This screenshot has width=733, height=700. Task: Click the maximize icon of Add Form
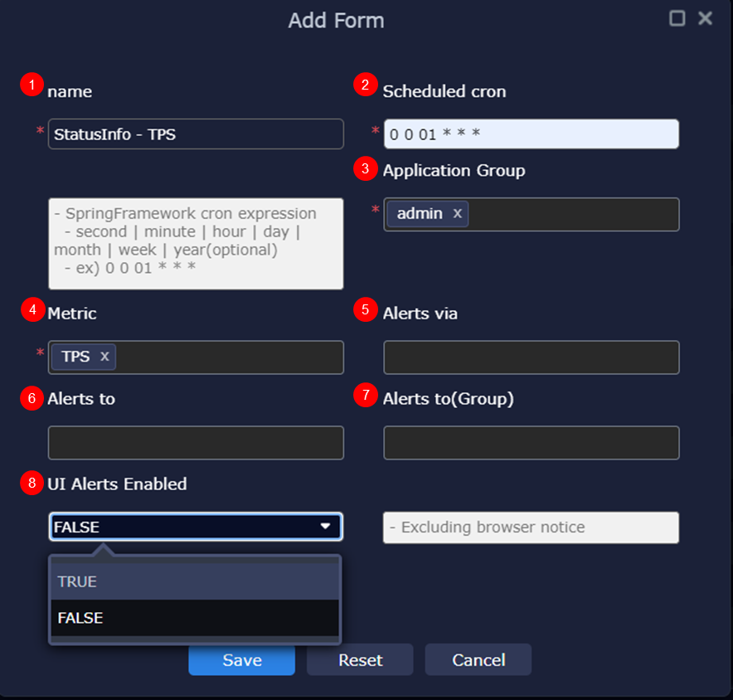coord(677,18)
